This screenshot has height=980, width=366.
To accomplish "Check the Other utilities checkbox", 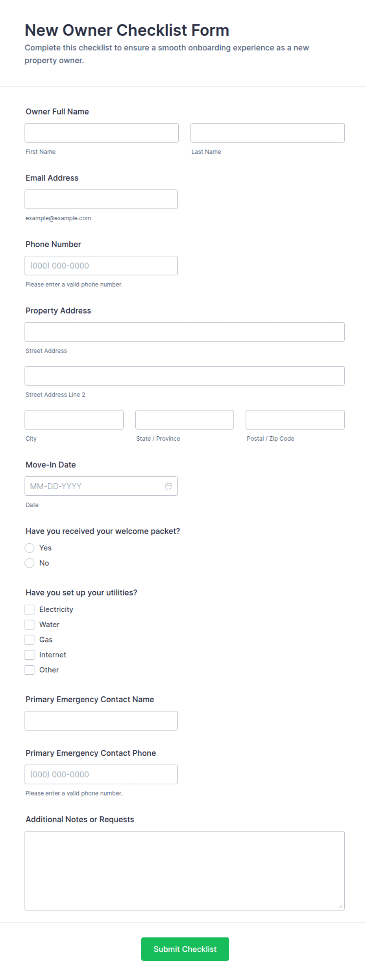I will 30,670.
